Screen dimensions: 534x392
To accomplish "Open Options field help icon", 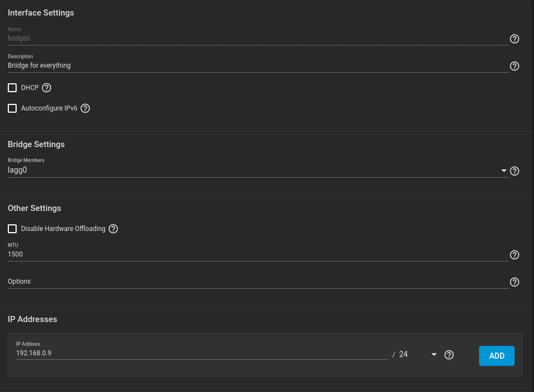I will pos(515,282).
